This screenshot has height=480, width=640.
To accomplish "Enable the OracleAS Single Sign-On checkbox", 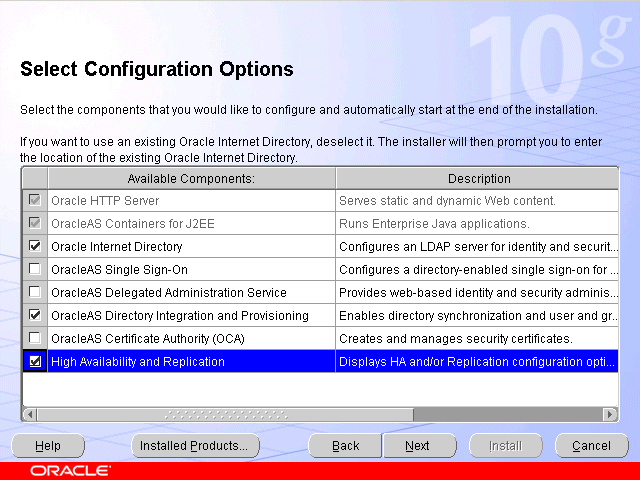I will tap(35, 269).
